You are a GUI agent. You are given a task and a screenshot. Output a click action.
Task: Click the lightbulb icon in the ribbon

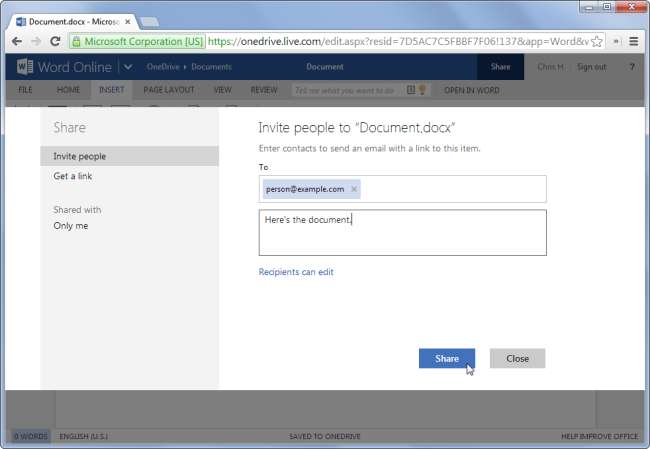click(422, 90)
